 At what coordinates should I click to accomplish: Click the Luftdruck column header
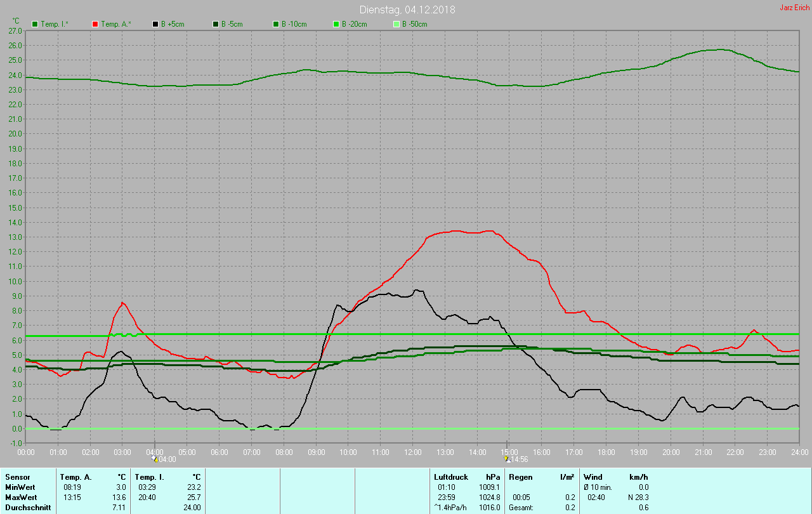[x=451, y=477]
